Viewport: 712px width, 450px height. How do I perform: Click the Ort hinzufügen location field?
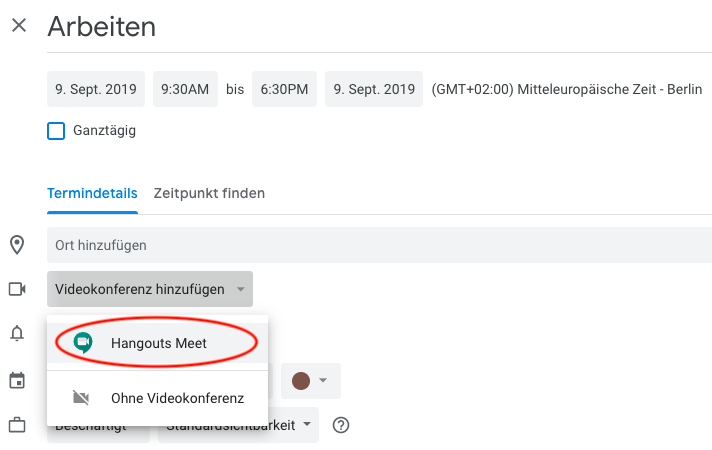[x=379, y=245]
